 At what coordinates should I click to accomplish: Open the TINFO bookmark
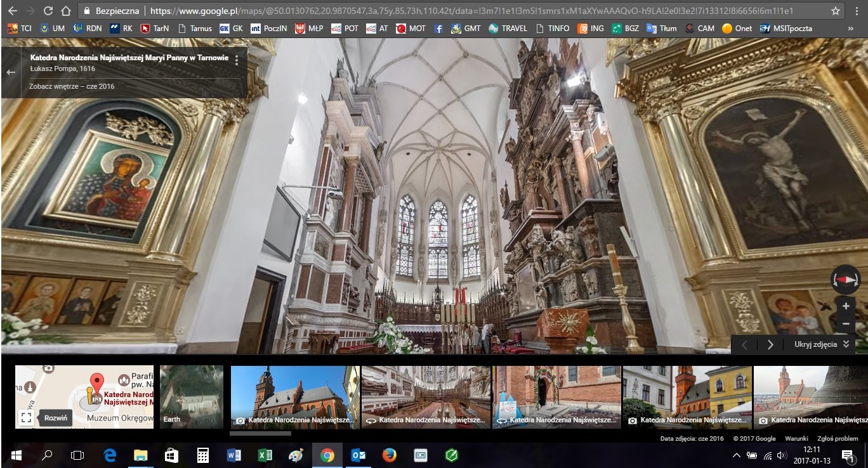point(553,28)
